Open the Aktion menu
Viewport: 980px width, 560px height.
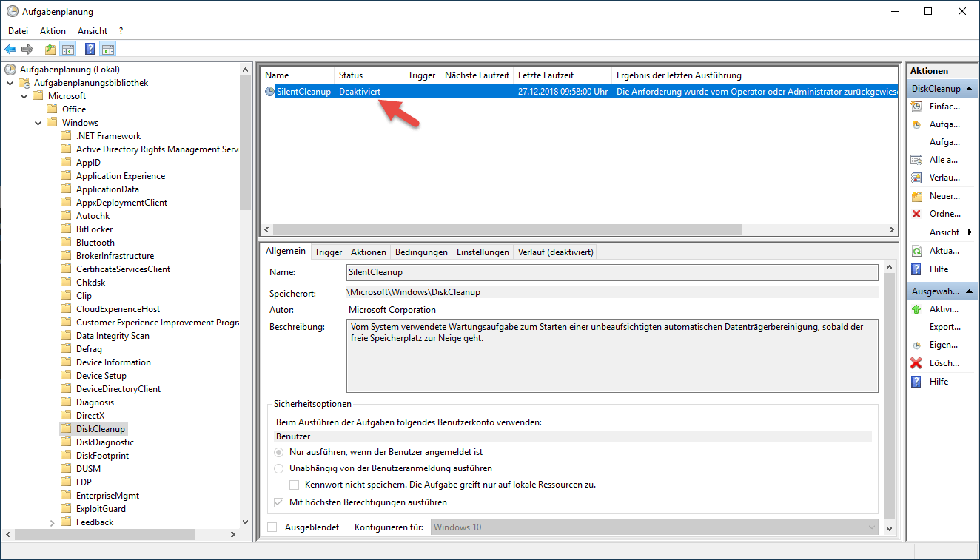(x=53, y=31)
